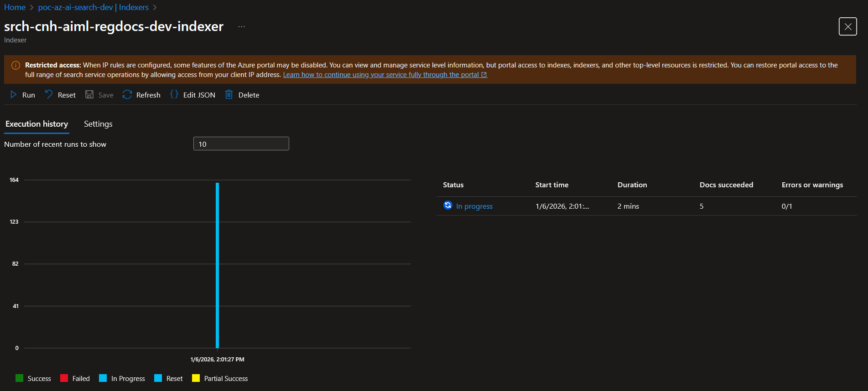Switch to the Execution history tab
The height and width of the screenshot is (391, 868).
[36, 124]
